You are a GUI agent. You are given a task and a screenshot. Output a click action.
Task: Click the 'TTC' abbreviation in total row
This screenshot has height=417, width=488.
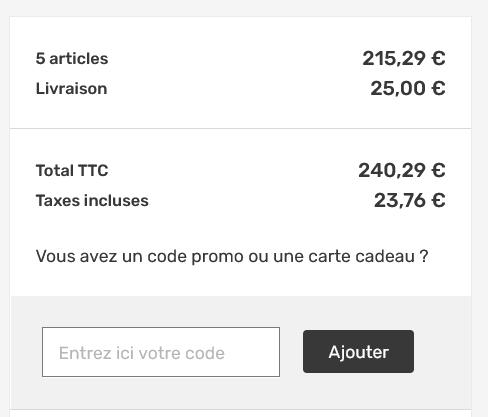tap(93, 171)
